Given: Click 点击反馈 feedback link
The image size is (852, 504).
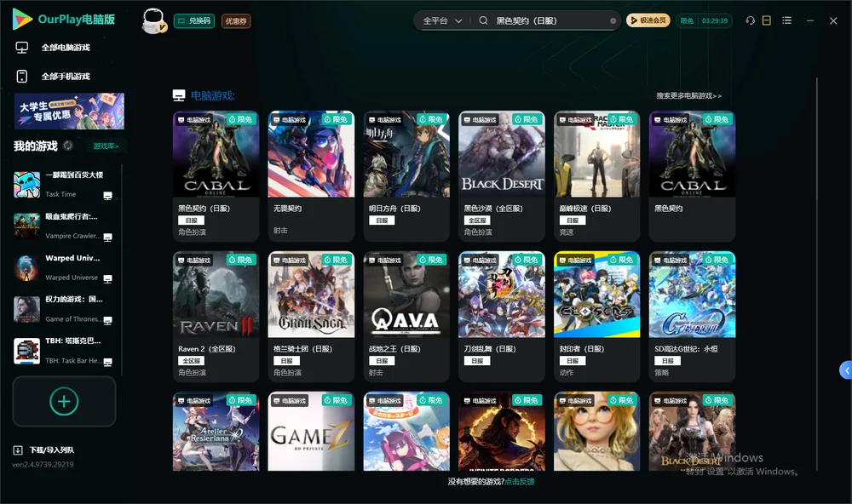Looking at the screenshot, I should [520, 481].
